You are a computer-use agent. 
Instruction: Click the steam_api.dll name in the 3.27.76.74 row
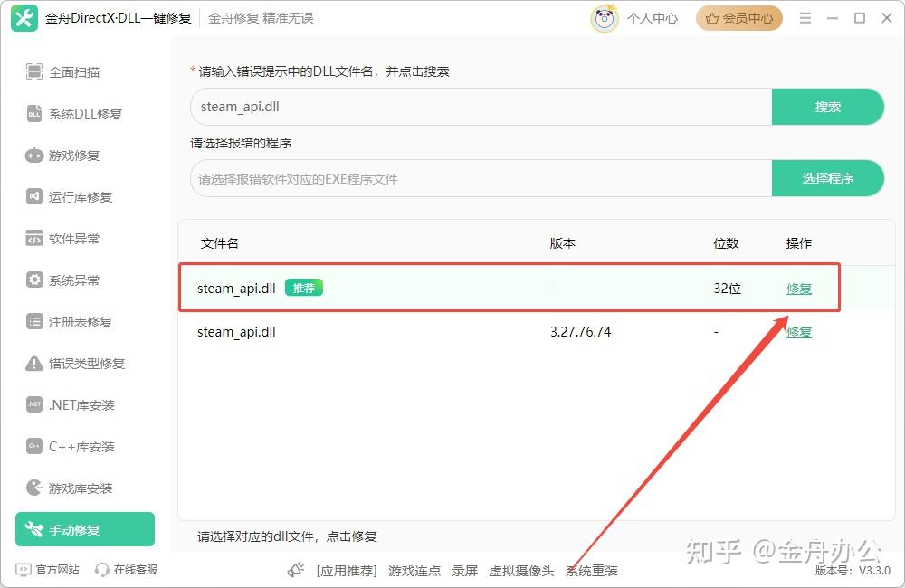tap(236, 332)
